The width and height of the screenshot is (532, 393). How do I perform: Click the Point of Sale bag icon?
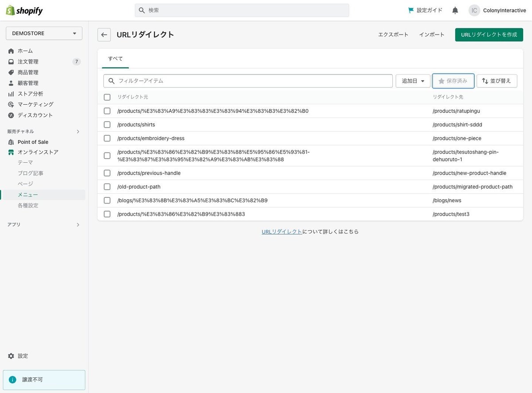pos(11,142)
